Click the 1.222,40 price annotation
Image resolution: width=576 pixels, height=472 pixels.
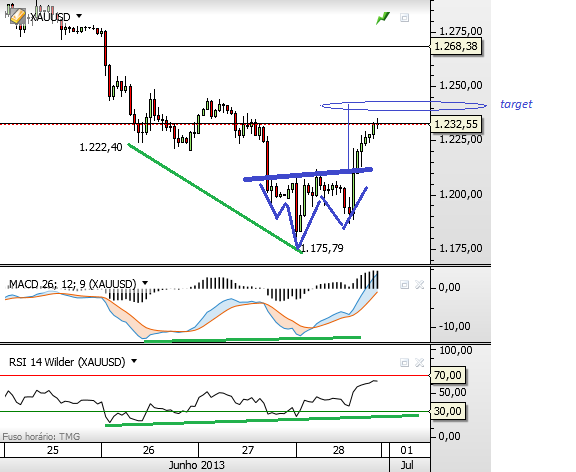101,147
